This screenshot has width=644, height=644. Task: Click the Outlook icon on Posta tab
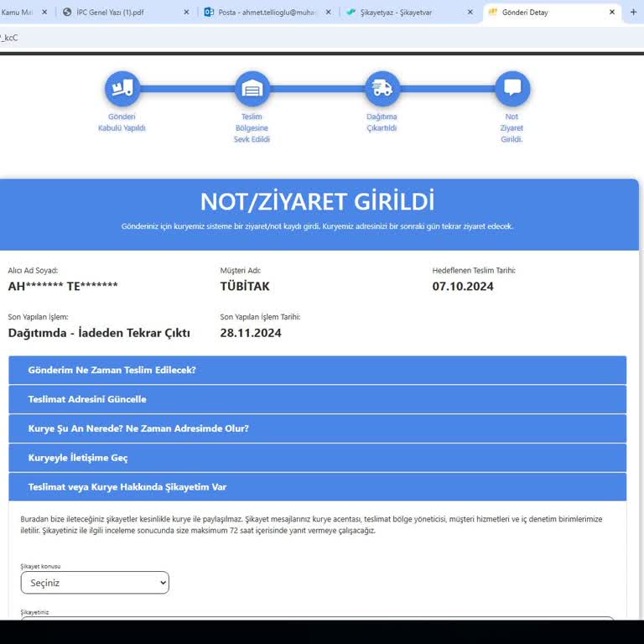coord(209,13)
